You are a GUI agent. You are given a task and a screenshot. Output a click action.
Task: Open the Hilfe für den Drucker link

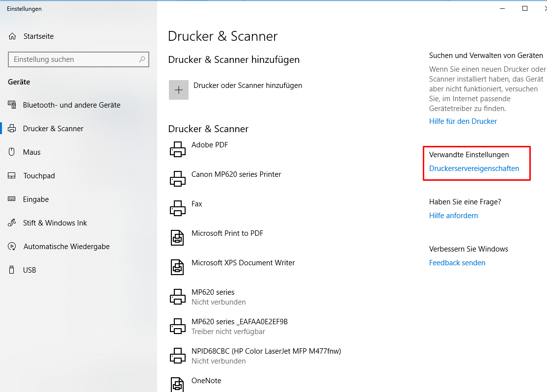[463, 121]
